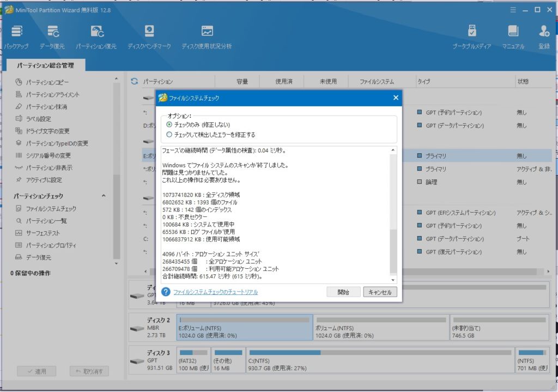Screen dimensions: 558x392
Task: Select チェックのみ (修正しない) radio option
Action: [169, 124]
